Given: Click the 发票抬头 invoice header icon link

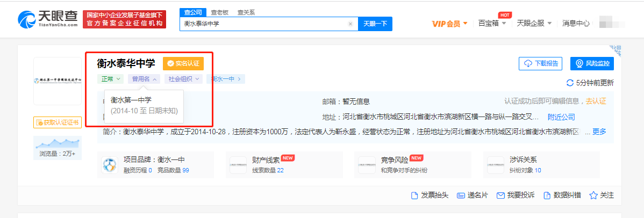Looking at the screenshot, I should [x=430, y=195].
